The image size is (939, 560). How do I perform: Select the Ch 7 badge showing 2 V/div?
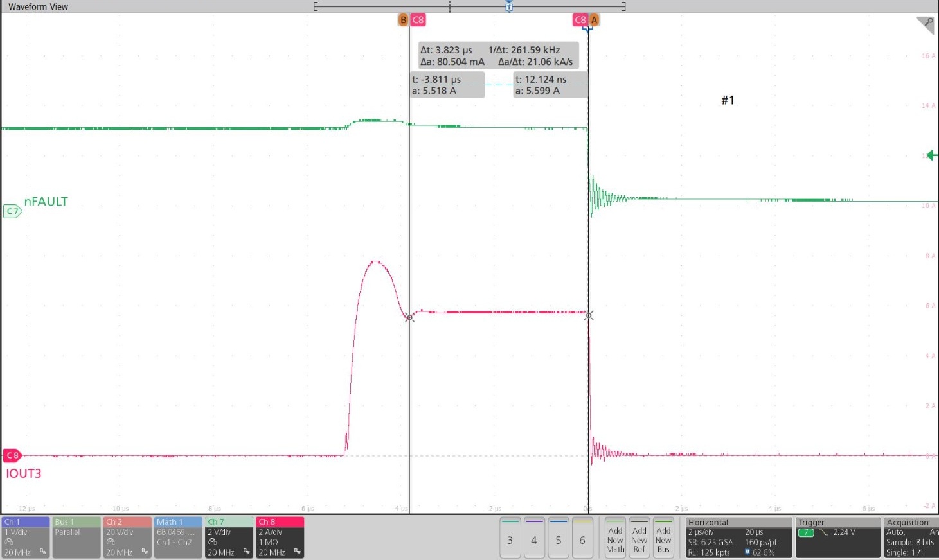pyautogui.click(x=229, y=537)
